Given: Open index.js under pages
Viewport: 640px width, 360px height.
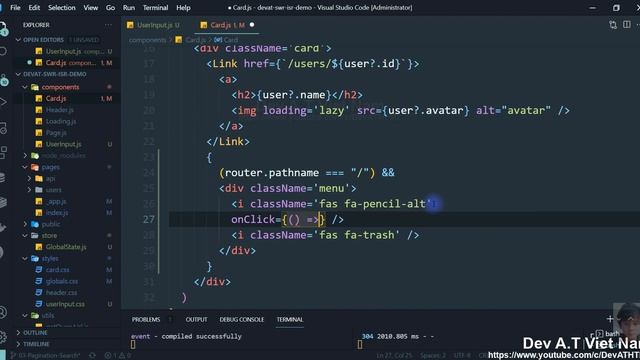Looking at the screenshot, I should coord(57,213).
